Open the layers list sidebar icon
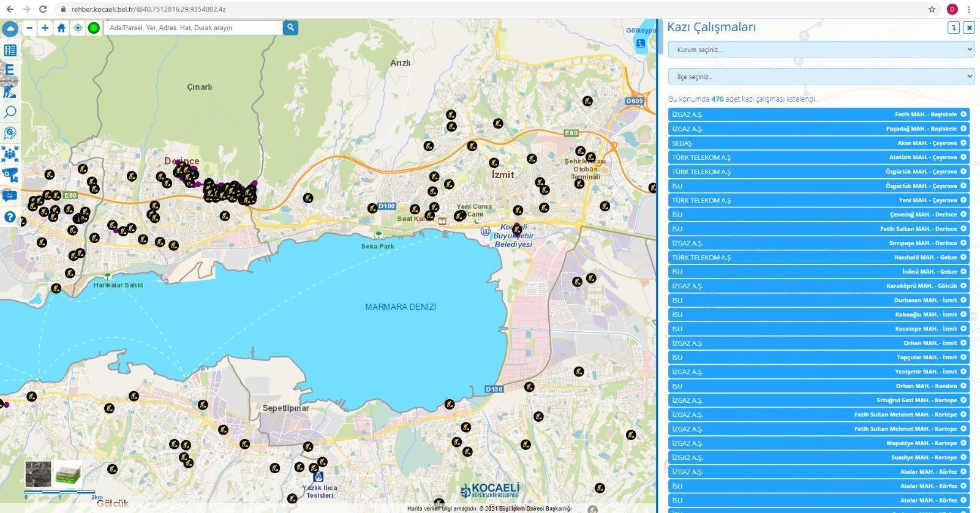This screenshot has width=980, height=513. tap(10, 50)
